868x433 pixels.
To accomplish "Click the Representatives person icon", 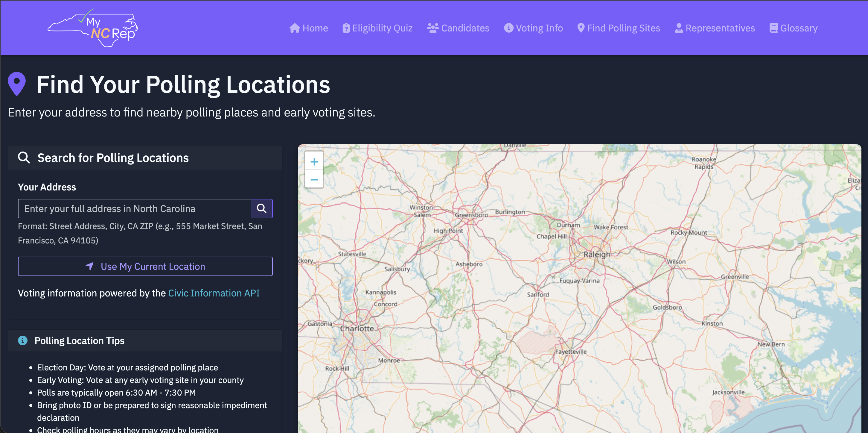I will 679,28.
